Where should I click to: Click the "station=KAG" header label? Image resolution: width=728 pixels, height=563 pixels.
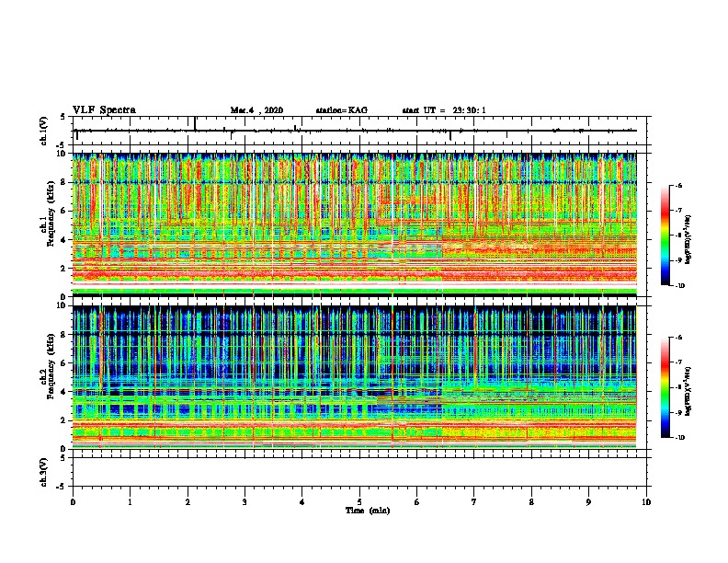(342, 110)
